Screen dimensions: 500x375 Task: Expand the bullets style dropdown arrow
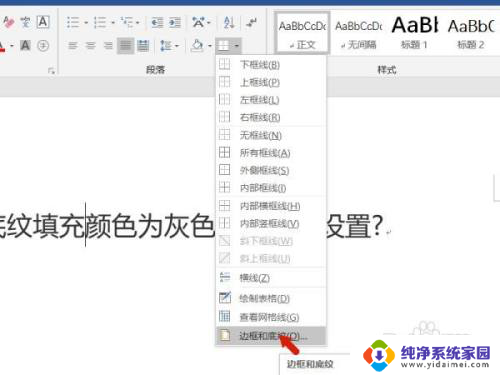86,23
